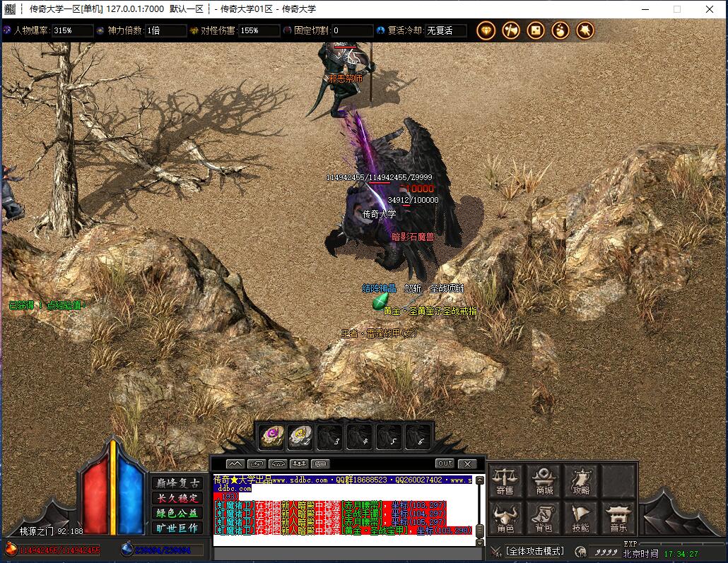This screenshot has height=563, width=728.
Task: Pick up the 怒斩 dropped item
Action: point(413,289)
